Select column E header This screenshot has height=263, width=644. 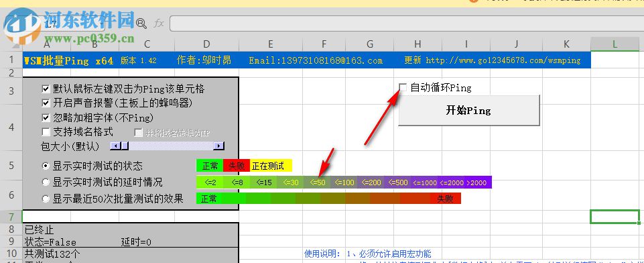tap(270, 44)
